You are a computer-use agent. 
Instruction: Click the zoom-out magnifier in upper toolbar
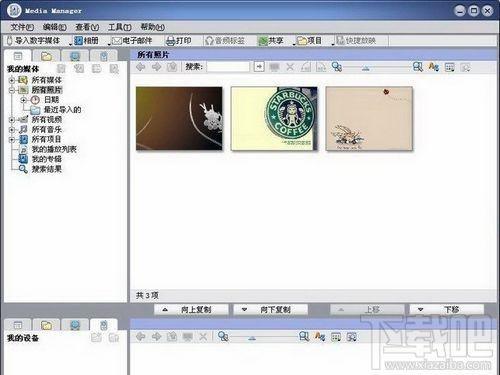[x=337, y=67]
